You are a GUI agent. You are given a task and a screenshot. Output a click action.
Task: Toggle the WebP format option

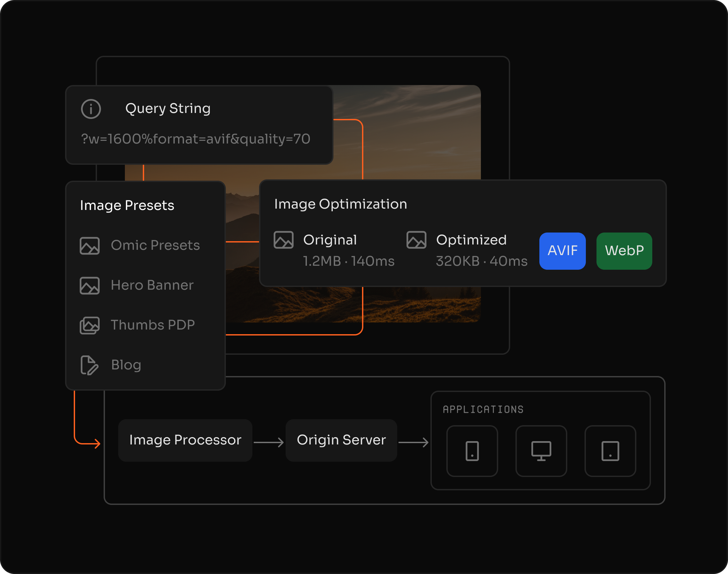(624, 251)
